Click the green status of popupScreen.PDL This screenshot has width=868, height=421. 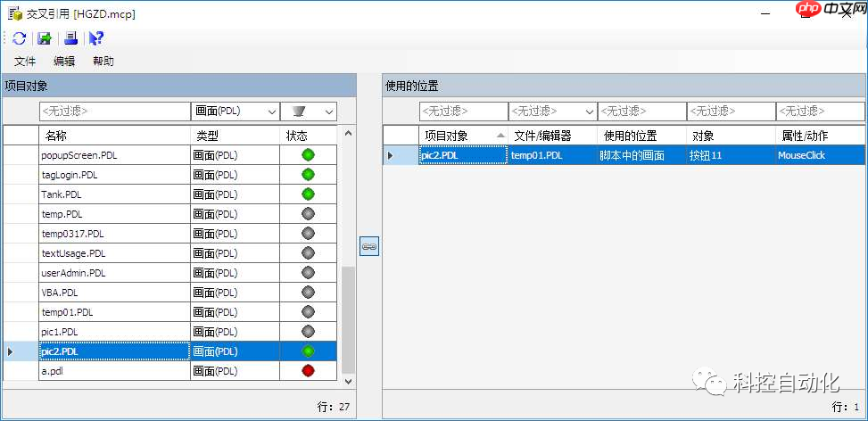(x=309, y=155)
